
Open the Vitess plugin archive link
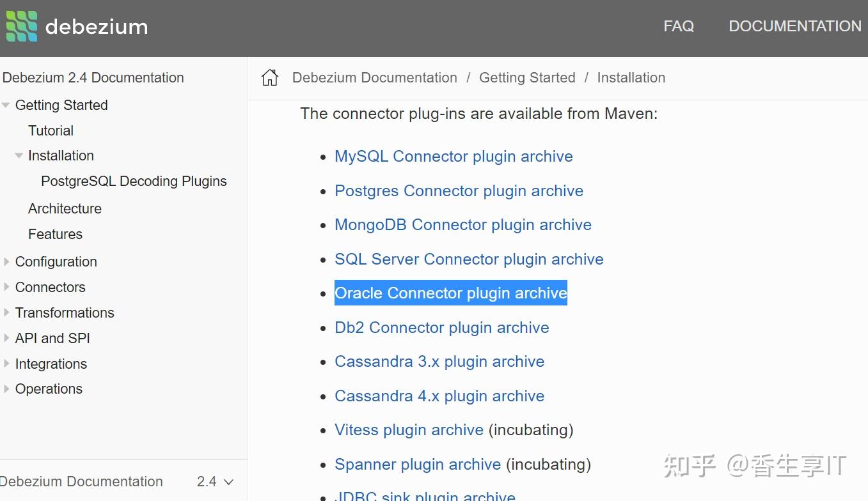pyautogui.click(x=409, y=430)
